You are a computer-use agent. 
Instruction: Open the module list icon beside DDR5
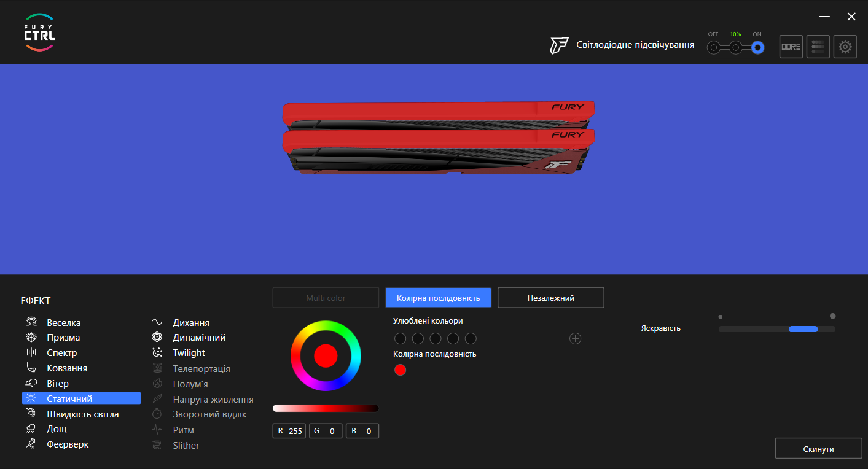pyautogui.click(x=818, y=47)
